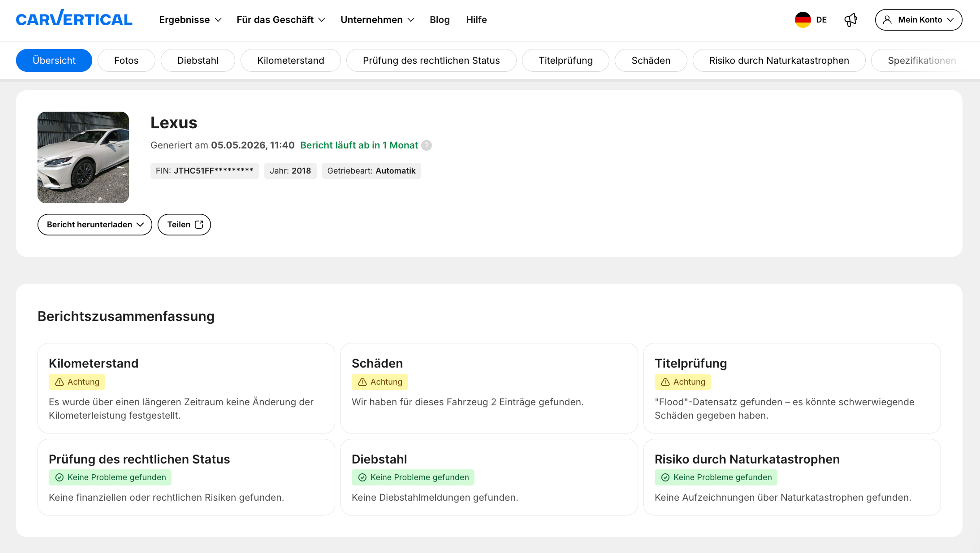Expand the Ergebnisse menu
The image size is (980, 553).
[x=190, y=19]
